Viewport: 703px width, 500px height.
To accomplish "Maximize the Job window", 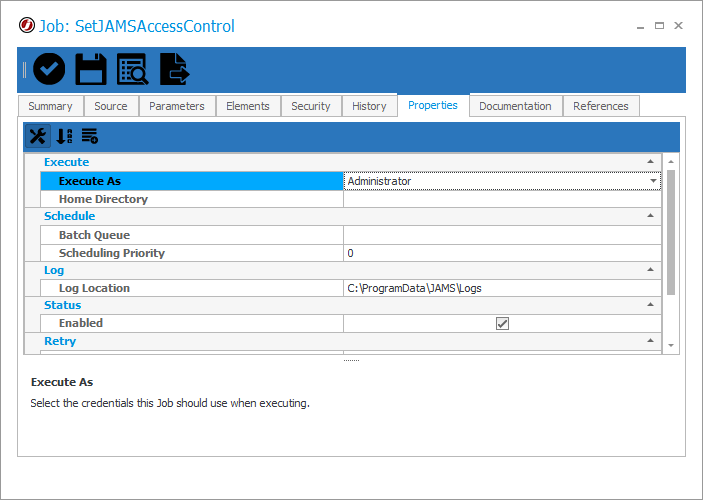I will [x=659, y=26].
